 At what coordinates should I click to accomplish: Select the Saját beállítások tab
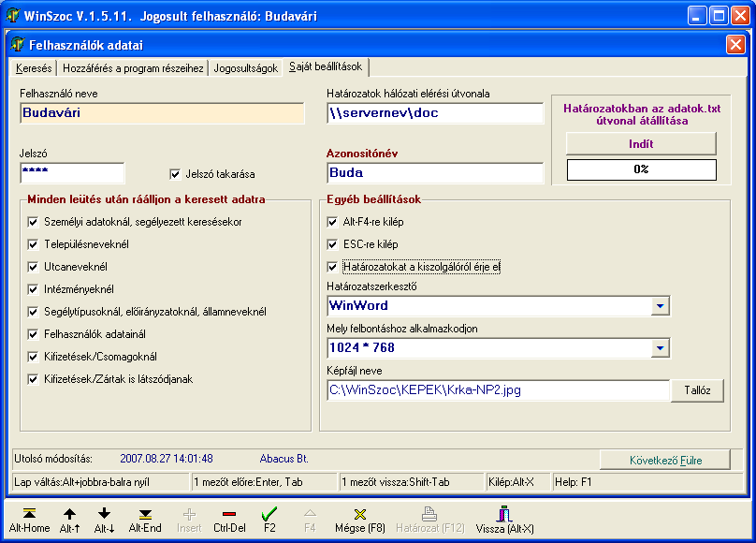click(x=326, y=66)
